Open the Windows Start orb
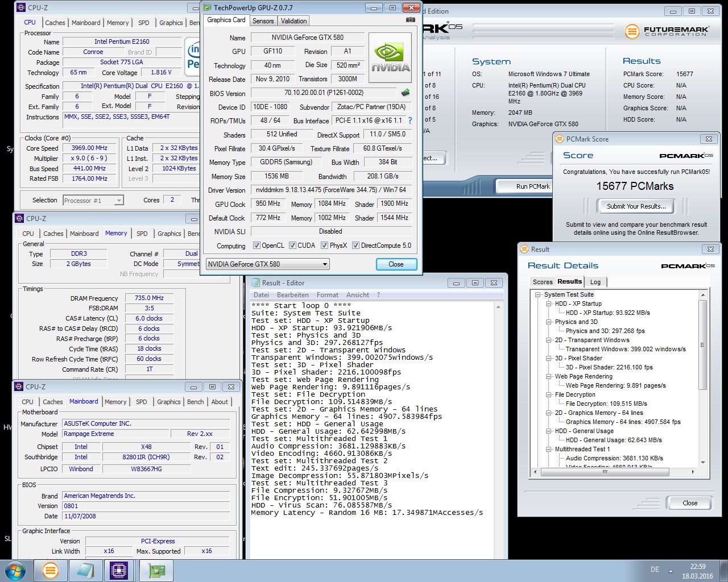The width and height of the screenshot is (728, 582). [15, 570]
